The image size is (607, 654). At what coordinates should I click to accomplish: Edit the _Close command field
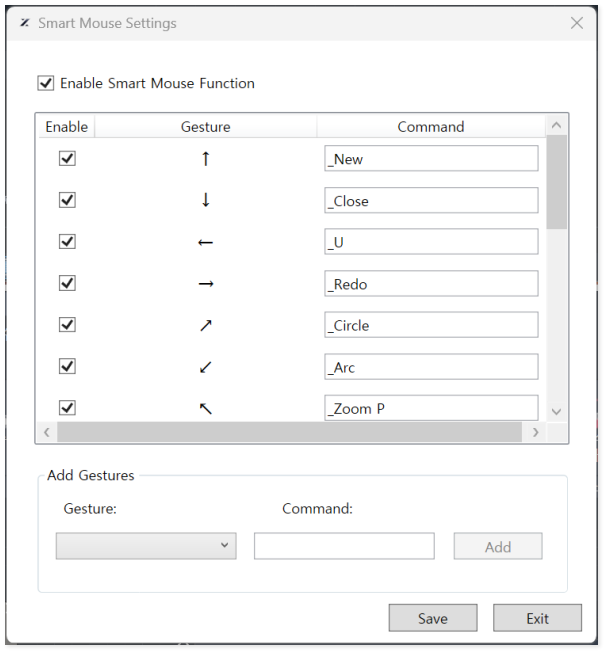(x=431, y=200)
